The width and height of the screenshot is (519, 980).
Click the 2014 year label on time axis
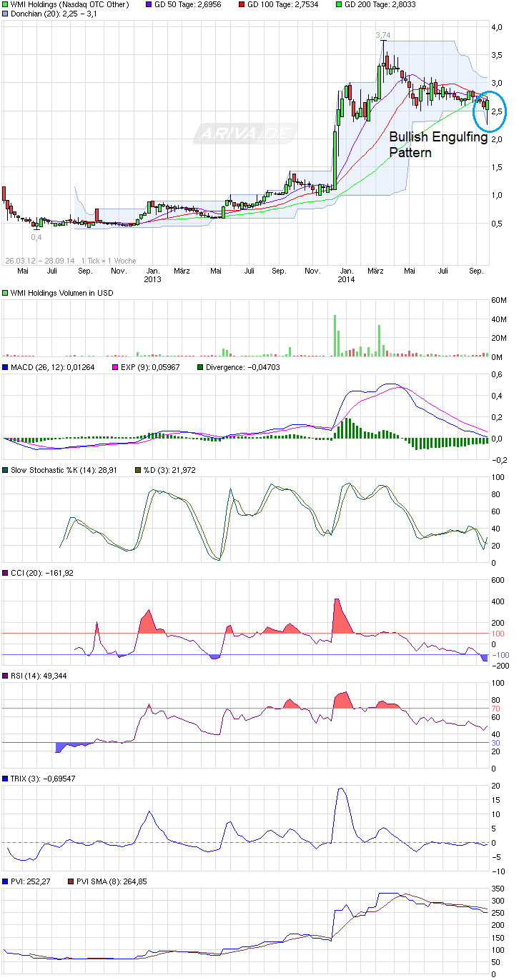click(x=346, y=279)
